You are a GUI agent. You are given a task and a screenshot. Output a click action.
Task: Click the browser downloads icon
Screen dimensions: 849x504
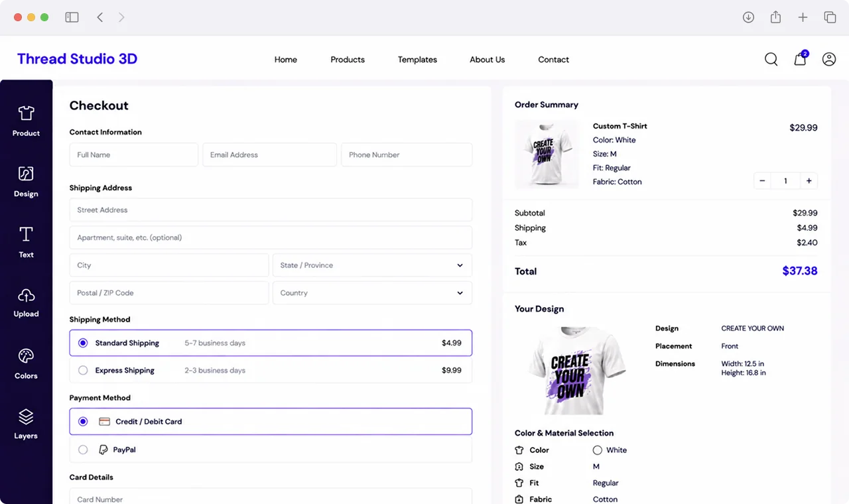(748, 17)
